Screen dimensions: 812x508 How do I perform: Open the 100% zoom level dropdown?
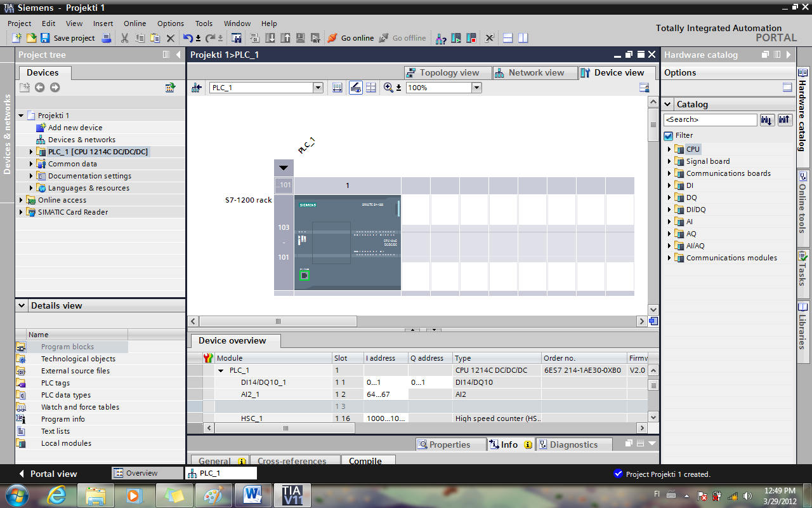click(x=476, y=88)
